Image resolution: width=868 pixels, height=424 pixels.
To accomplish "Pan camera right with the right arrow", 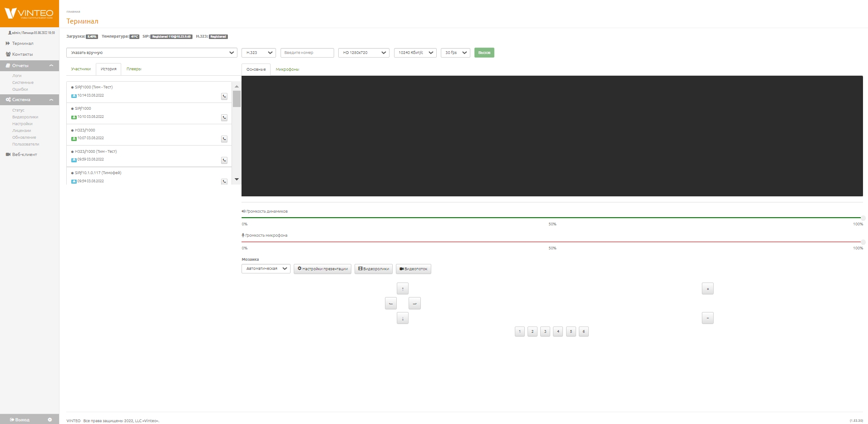I will (x=414, y=303).
